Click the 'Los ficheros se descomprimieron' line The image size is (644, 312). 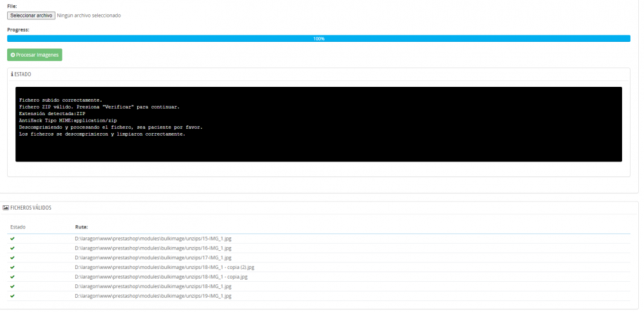tap(102, 134)
